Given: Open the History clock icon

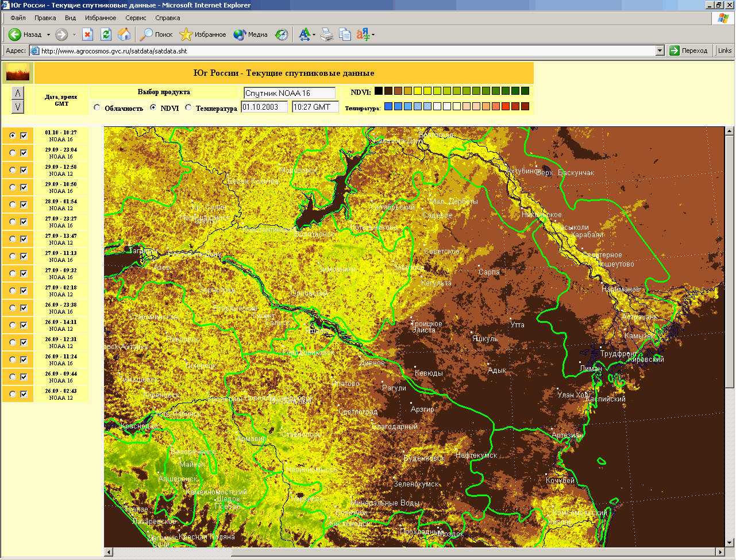Looking at the screenshot, I should tap(282, 34).
